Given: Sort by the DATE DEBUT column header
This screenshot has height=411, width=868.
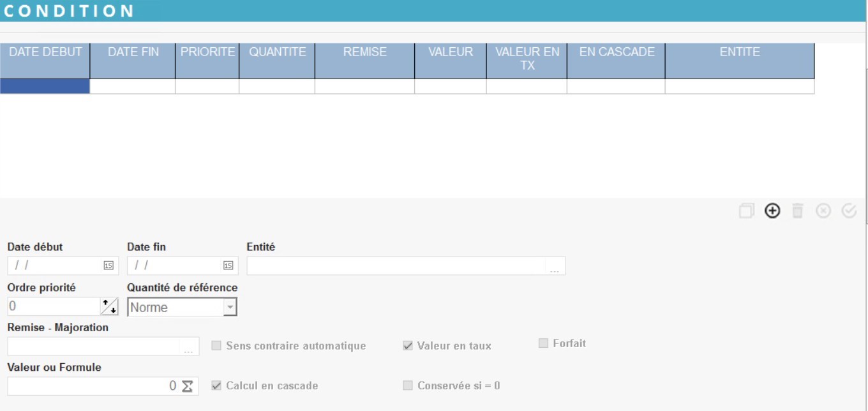Looking at the screenshot, I should click(45, 52).
